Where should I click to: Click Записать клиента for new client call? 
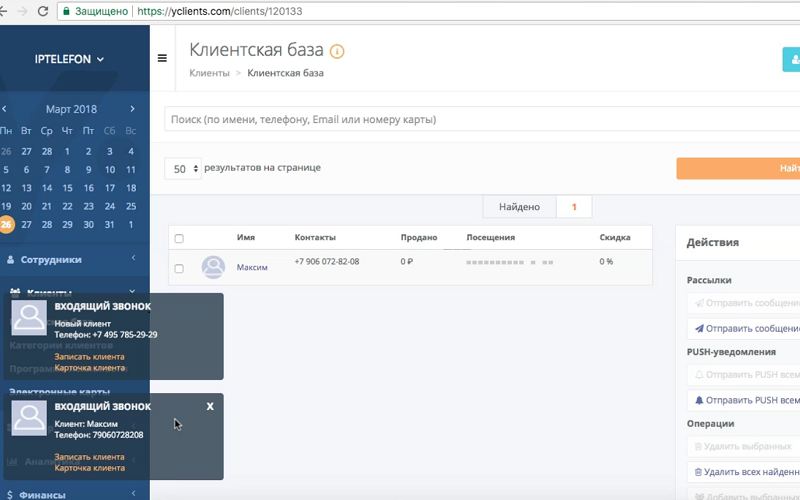tap(89, 357)
